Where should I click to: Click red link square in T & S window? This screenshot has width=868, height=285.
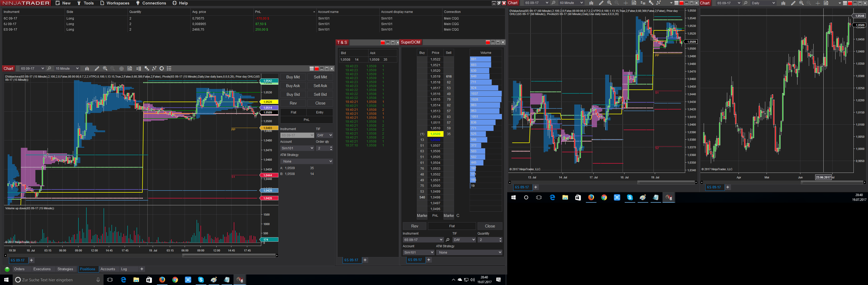[382, 42]
